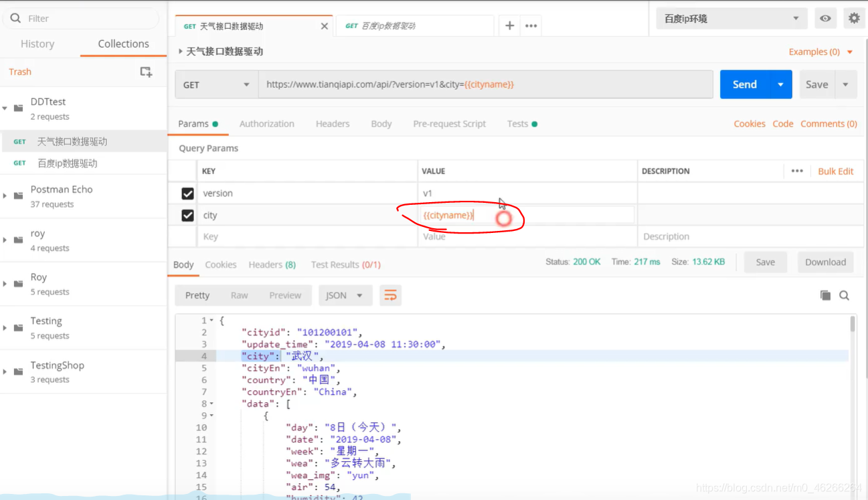The width and height of the screenshot is (868, 500).
Task: Expand the TestingShop collection
Action: [x=5, y=371]
